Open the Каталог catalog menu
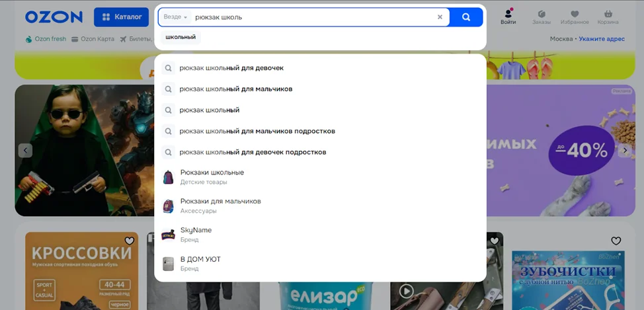 coord(121,17)
